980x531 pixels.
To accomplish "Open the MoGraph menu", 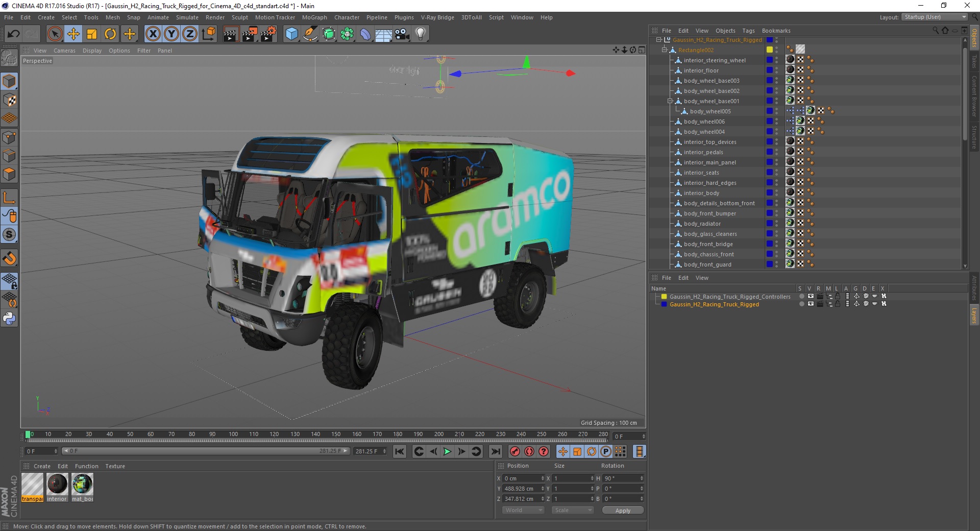I will pos(314,17).
